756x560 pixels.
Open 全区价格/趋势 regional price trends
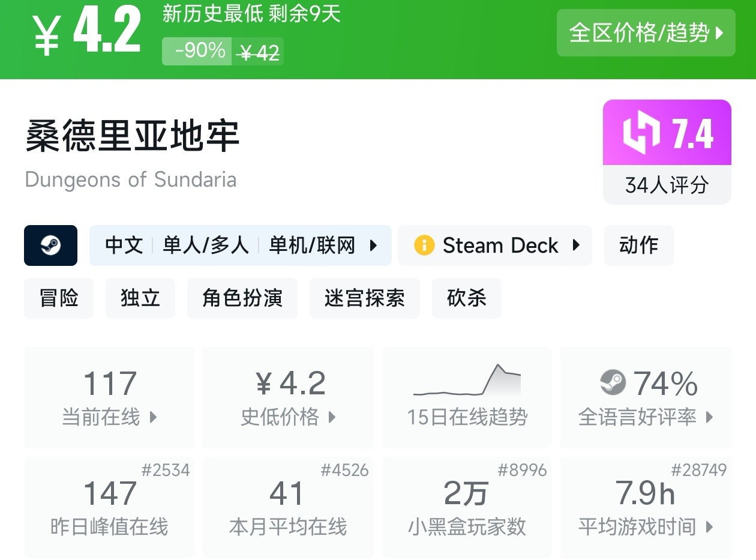point(646,33)
